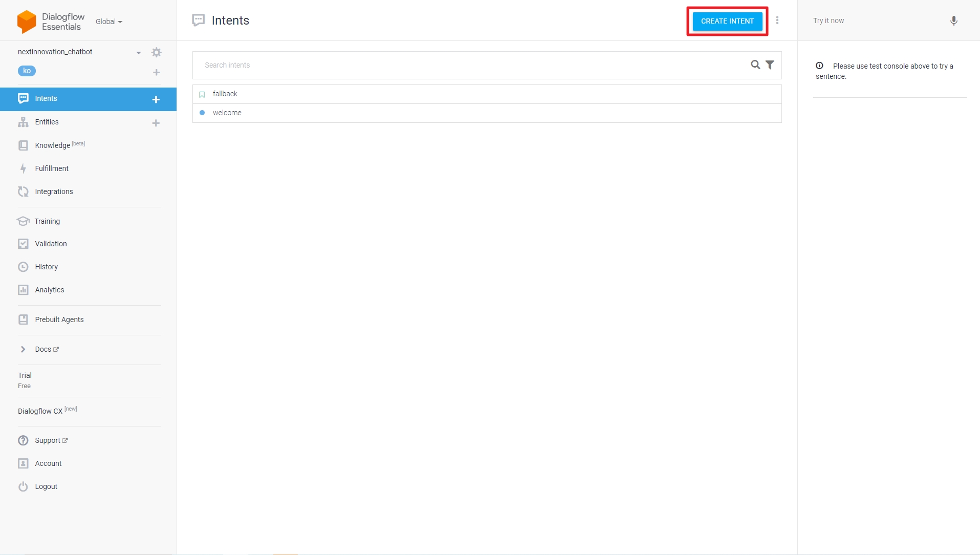Click the Integrations cycle icon

click(23, 191)
